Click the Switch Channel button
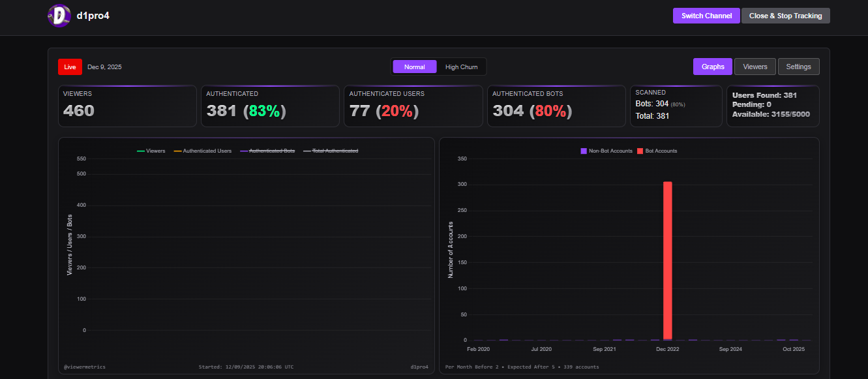The height and width of the screenshot is (379, 868). point(706,16)
